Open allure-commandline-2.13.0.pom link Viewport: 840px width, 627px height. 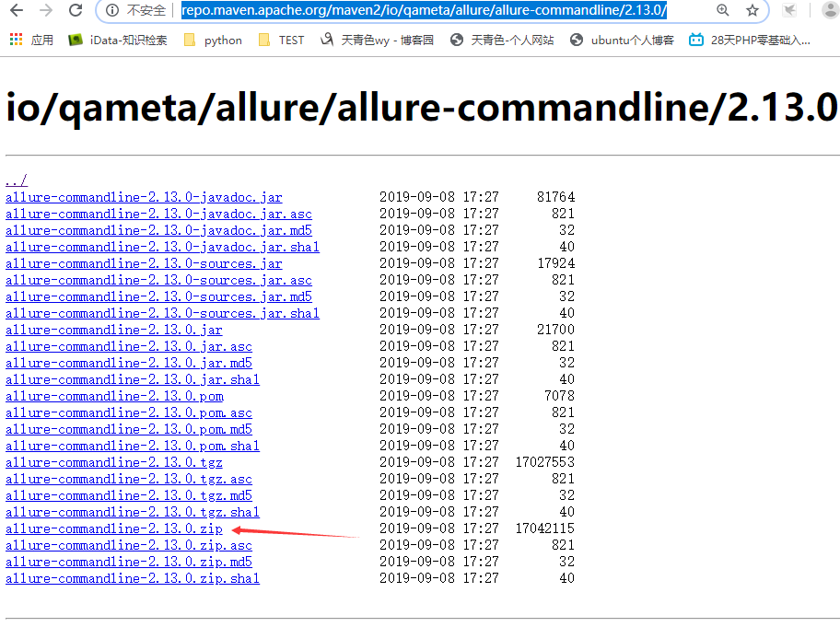point(114,396)
